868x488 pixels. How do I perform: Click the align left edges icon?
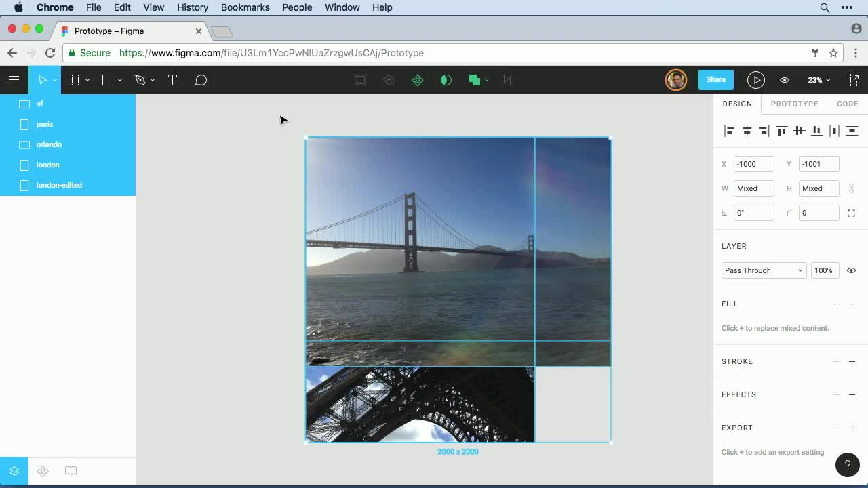(730, 130)
